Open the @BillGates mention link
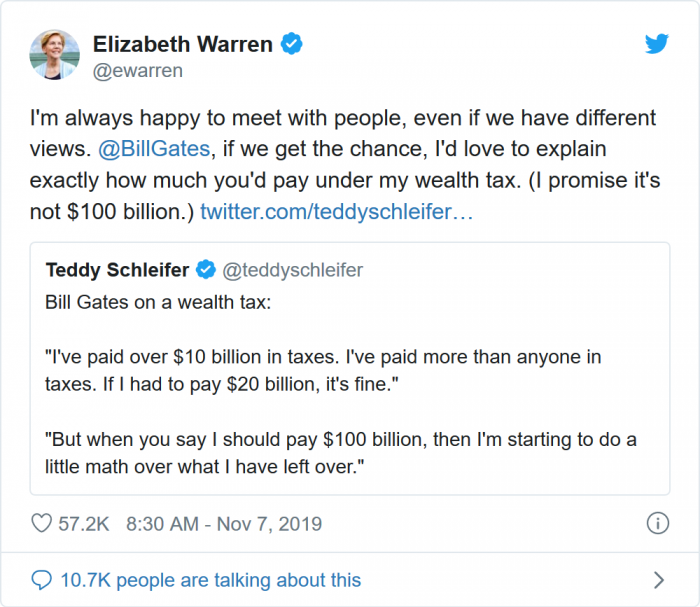This screenshot has width=700, height=607. tap(155, 150)
